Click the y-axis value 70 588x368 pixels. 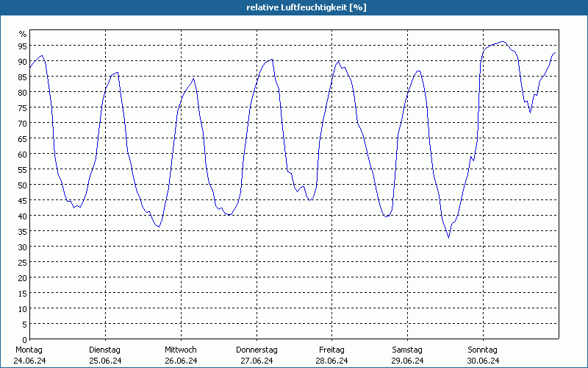[23, 124]
